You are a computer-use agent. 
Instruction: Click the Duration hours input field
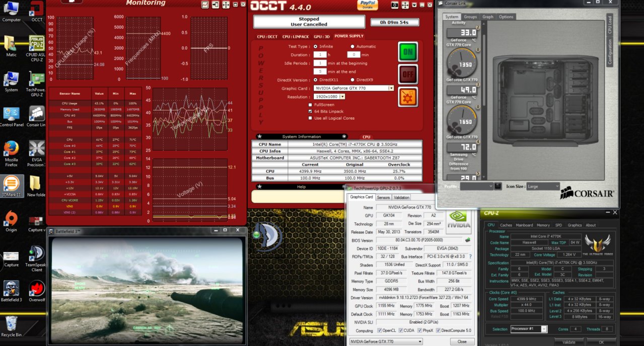[x=320, y=54]
